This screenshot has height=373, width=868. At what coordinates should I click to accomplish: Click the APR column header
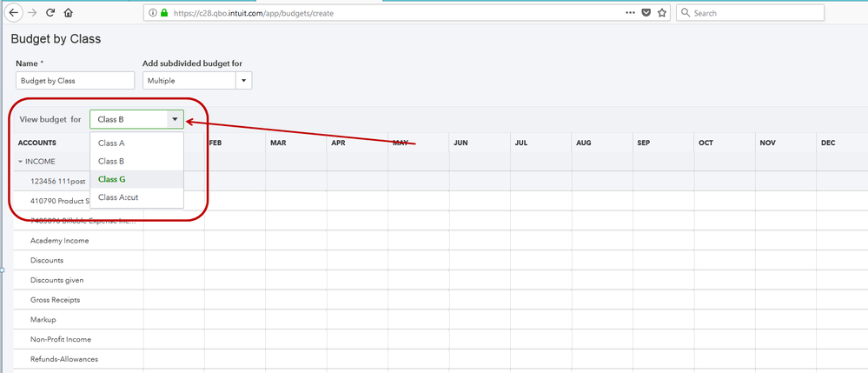tap(339, 143)
